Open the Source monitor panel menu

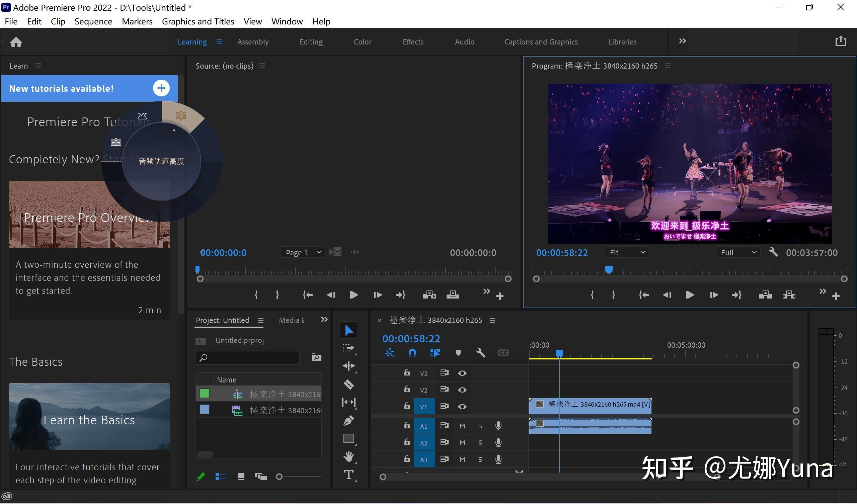[x=262, y=66]
